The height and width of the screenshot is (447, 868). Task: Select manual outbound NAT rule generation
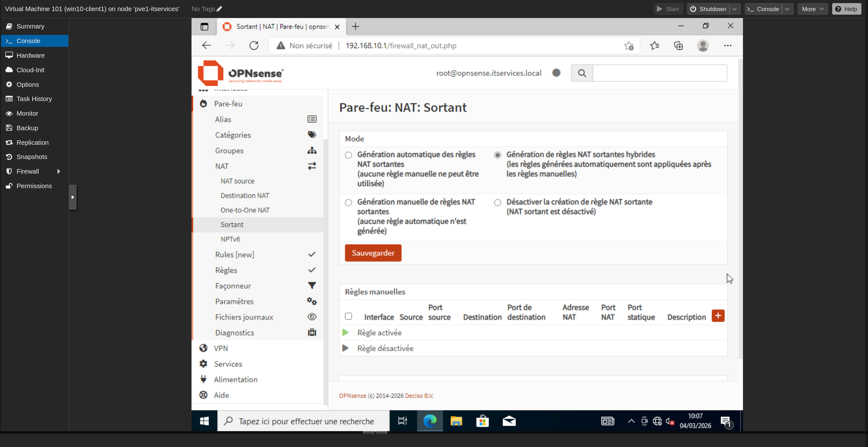pyautogui.click(x=349, y=203)
